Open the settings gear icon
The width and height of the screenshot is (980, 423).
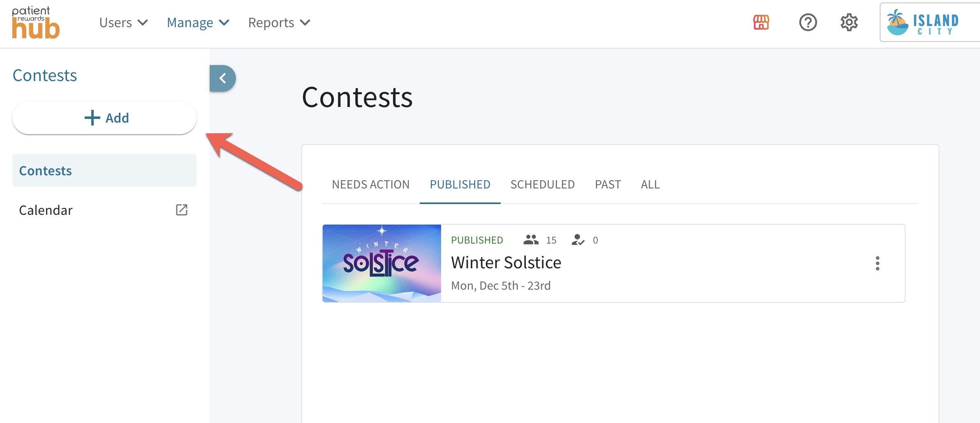tap(849, 22)
